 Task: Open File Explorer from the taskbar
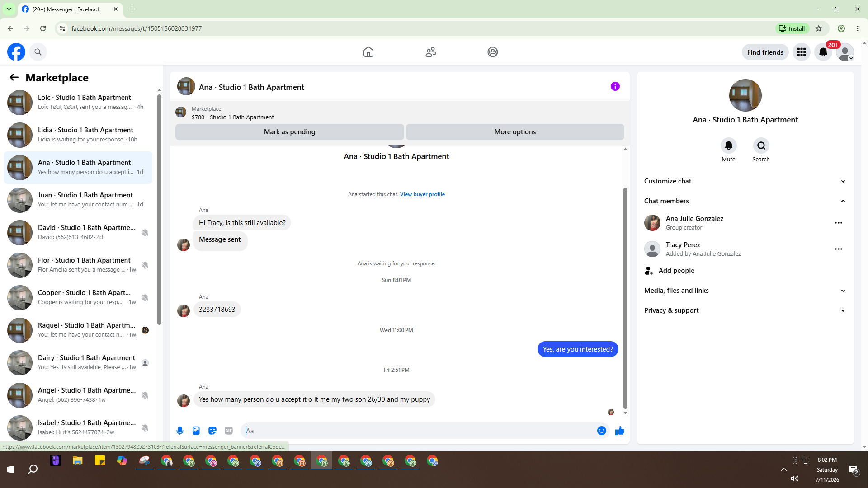point(78,461)
